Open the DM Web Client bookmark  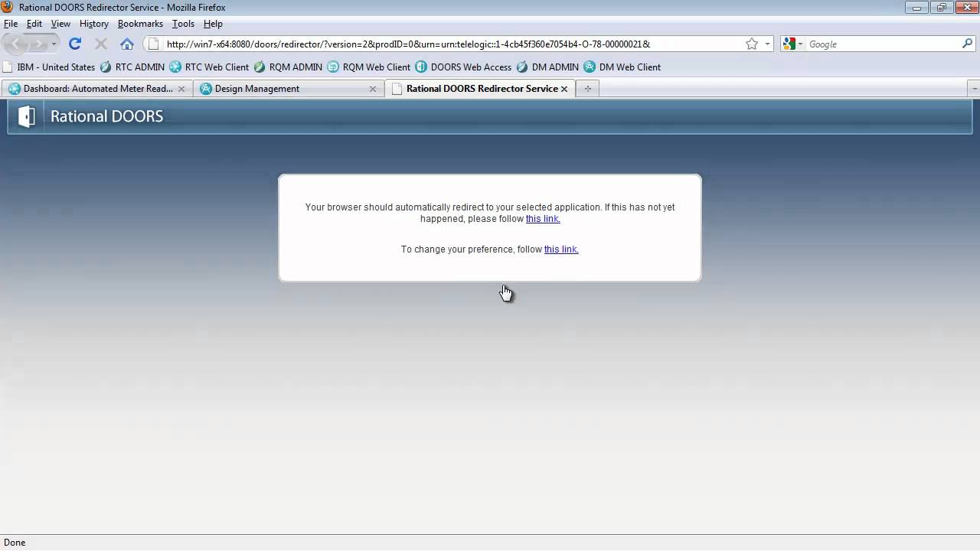pos(622,67)
